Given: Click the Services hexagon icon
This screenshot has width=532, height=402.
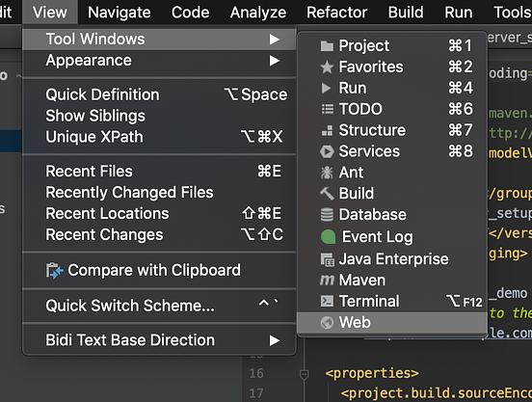Looking at the screenshot, I should [327, 151].
